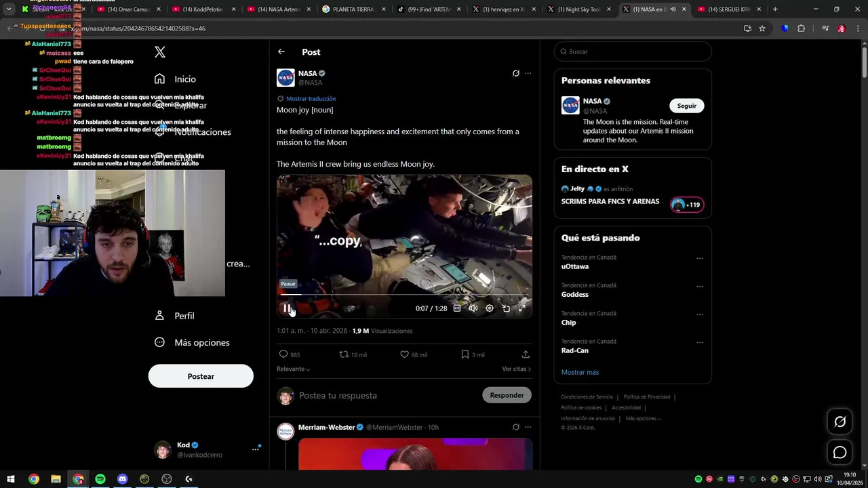868x488 pixels.
Task: Open NASA profile avatar in post header
Action: (x=285, y=77)
